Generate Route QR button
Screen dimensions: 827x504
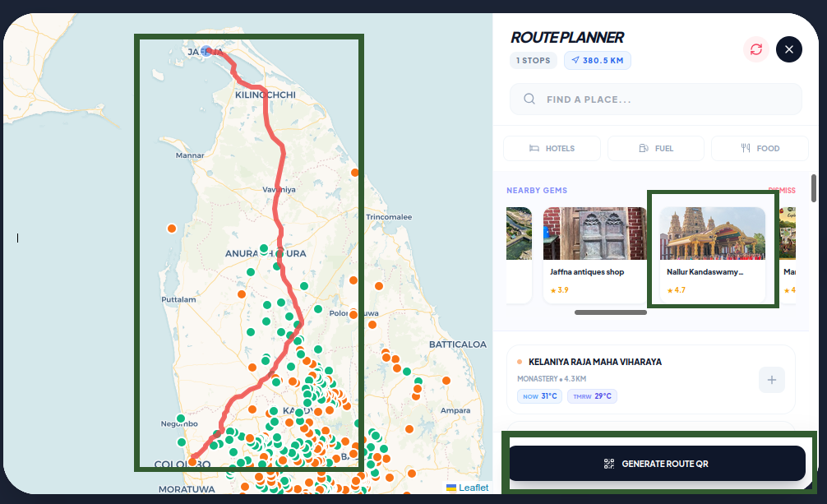(657, 464)
